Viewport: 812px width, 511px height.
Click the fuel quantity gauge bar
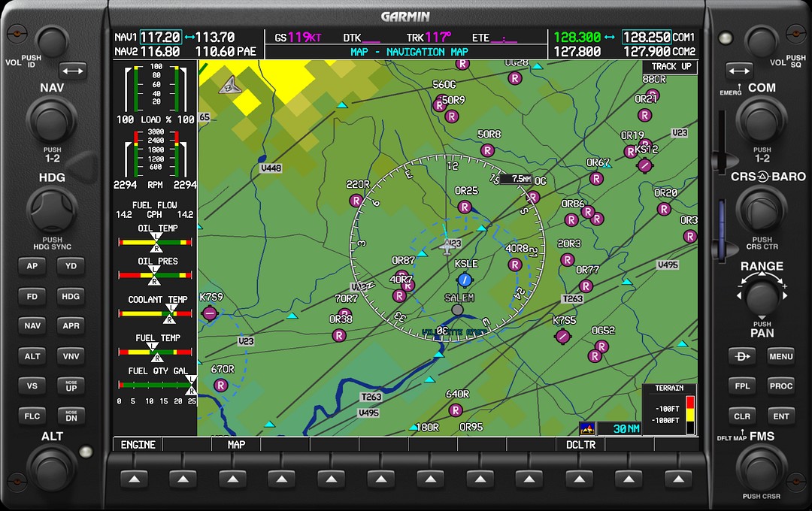[x=156, y=385]
